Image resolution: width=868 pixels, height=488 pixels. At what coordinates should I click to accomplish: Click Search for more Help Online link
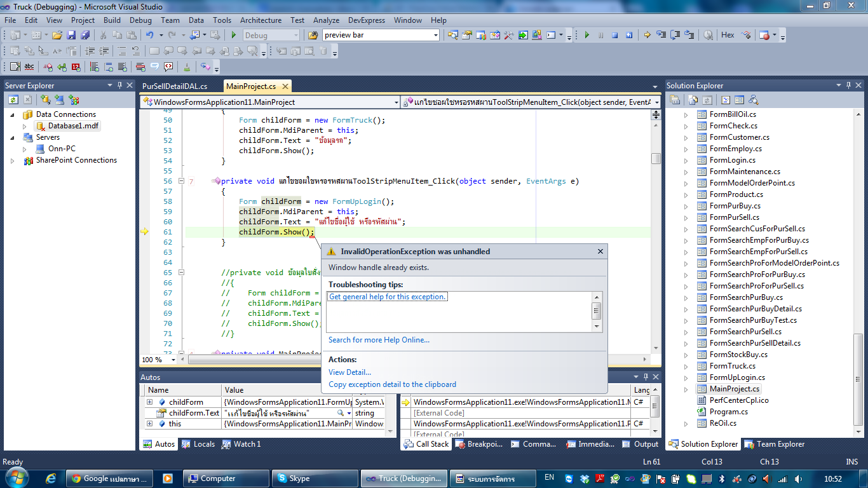pyautogui.click(x=379, y=340)
